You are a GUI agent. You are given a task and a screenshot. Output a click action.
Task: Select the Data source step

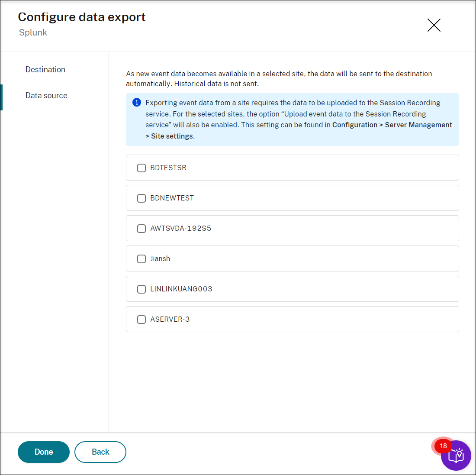pyautogui.click(x=46, y=96)
